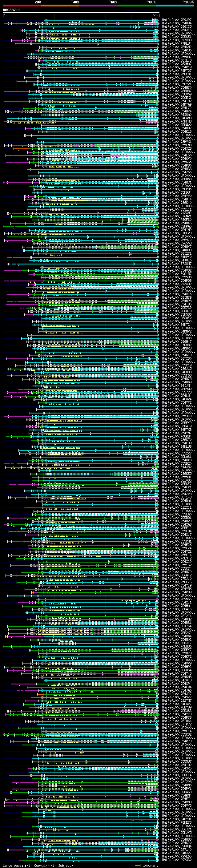Select the UniRef100_Q5CY21 hit
Screen dimensions: 197x868
(x=177, y=84)
